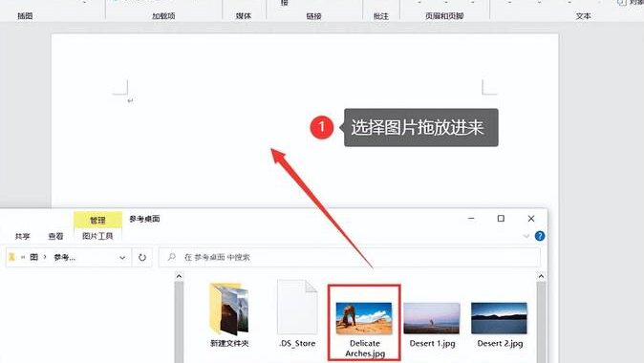Screen dimensions: 644x363
Task: Click the 链接 group label in Word
Action: coord(313,16)
